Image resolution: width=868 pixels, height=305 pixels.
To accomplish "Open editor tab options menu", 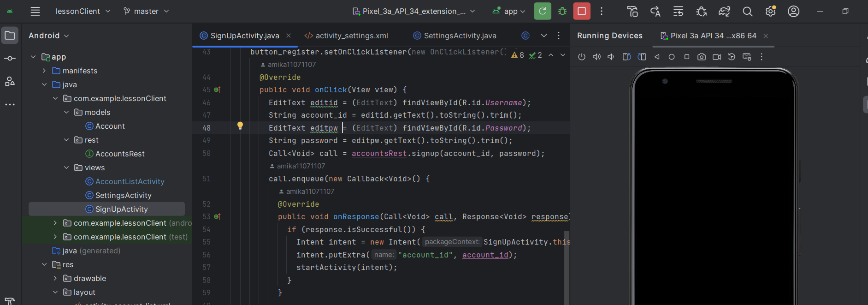I will point(559,36).
